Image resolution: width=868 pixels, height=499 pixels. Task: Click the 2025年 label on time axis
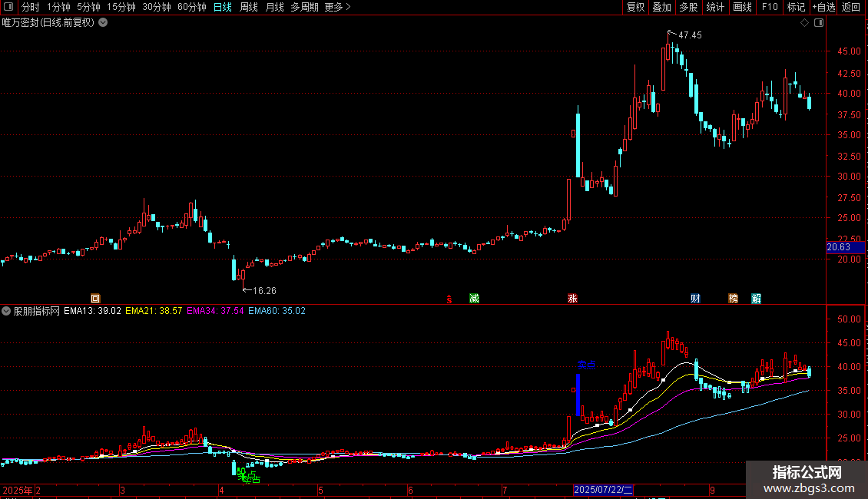[x=18, y=490]
